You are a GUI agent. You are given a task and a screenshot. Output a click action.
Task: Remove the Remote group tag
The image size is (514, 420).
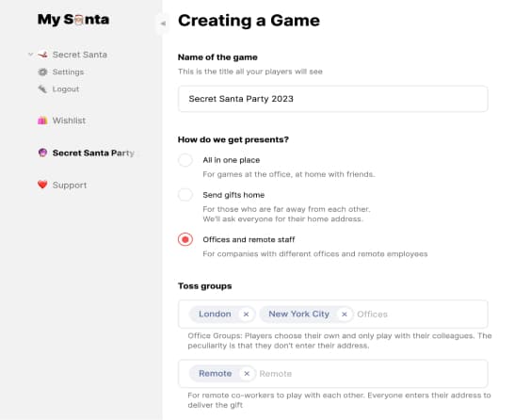click(247, 374)
